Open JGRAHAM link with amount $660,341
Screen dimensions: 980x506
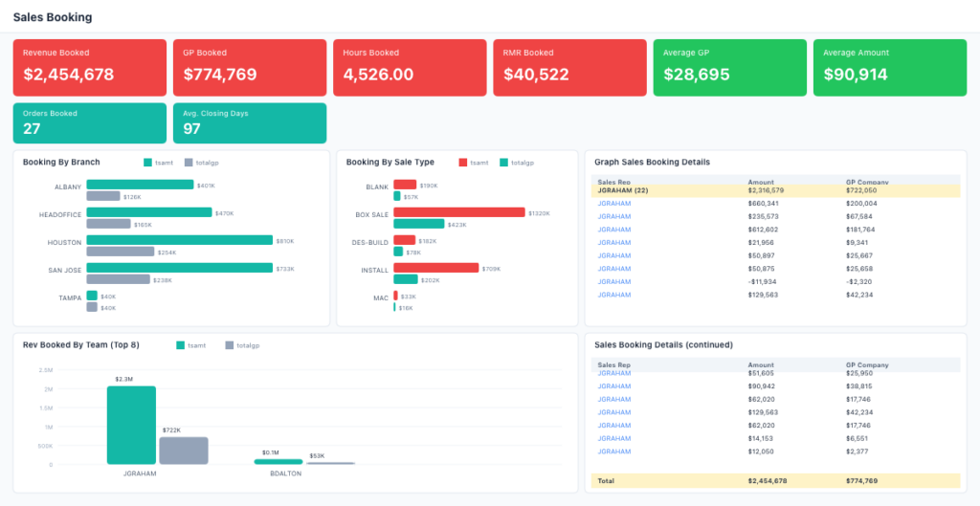613,204
